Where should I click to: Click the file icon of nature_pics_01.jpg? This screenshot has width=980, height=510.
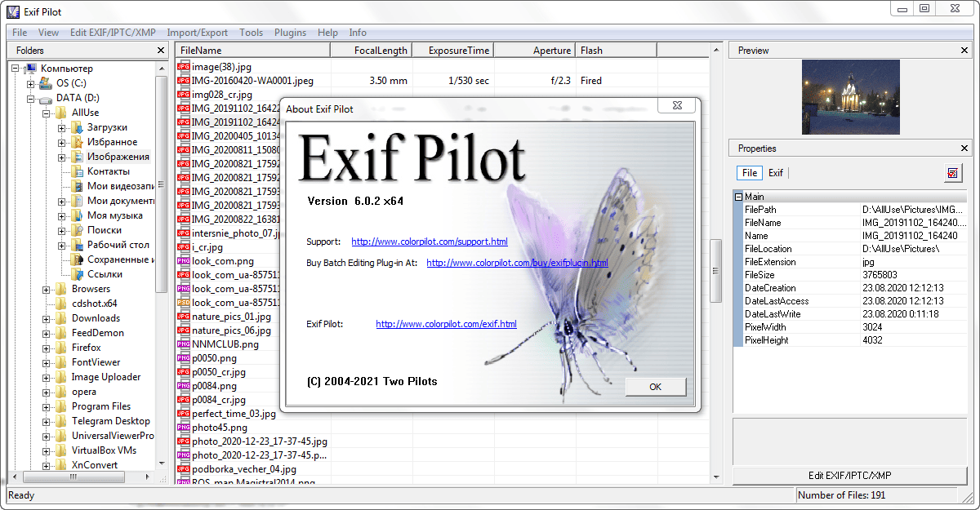[x=184, y=317]
